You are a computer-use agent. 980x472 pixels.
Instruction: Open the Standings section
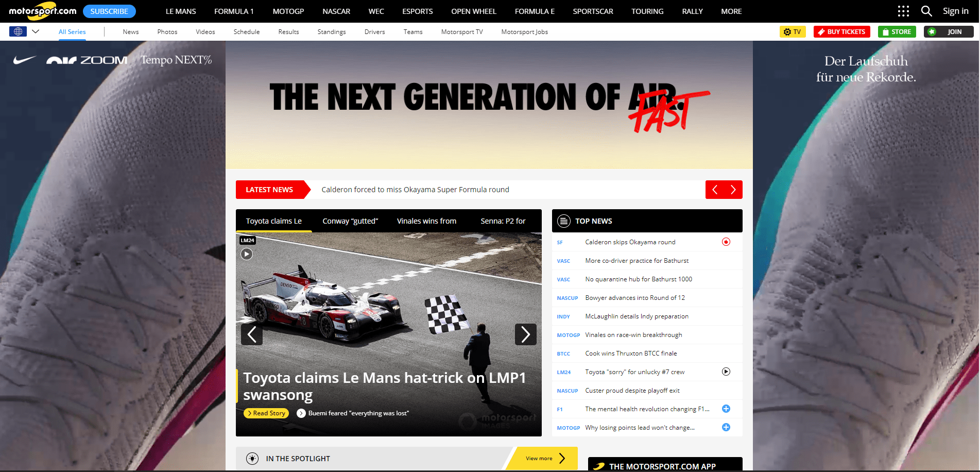(x=332, y=32)
